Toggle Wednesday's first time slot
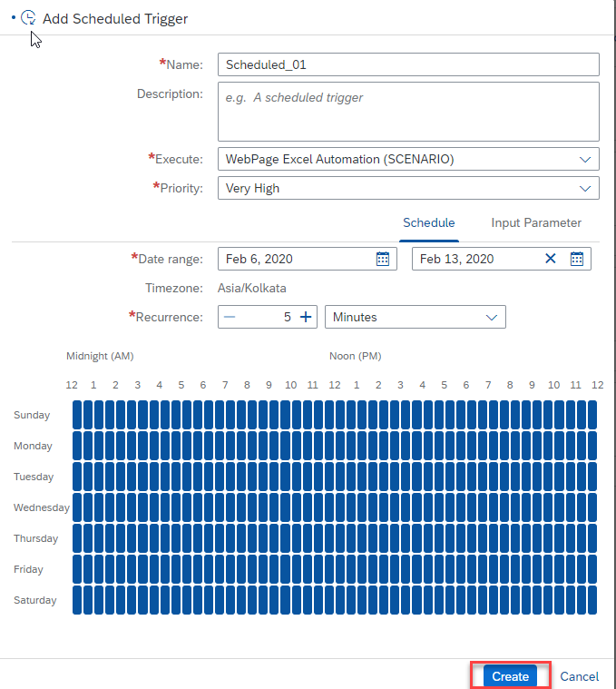The width and height of the screenshot is (616, 689). [77, 507]
